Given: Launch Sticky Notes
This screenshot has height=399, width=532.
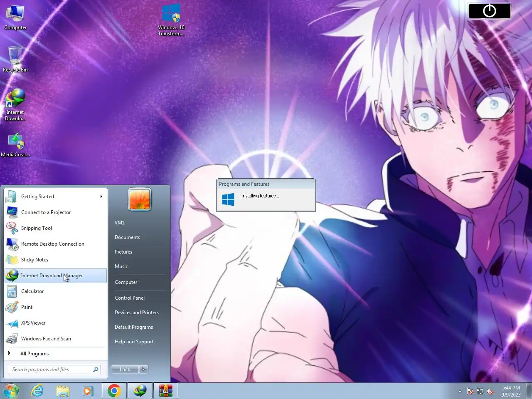Looking at the screenshot, I should click(55, 260).
